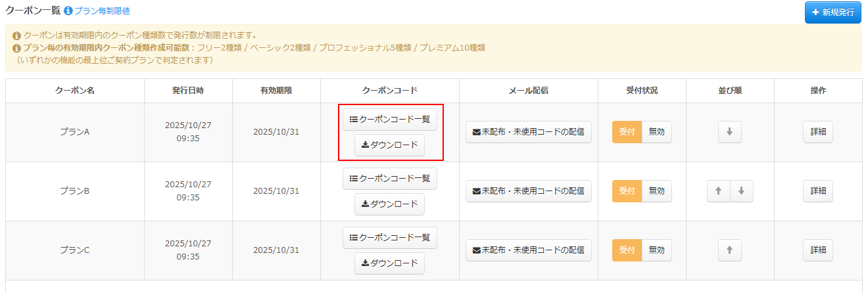Open 詳細 for プランA

tap(817, 132)
